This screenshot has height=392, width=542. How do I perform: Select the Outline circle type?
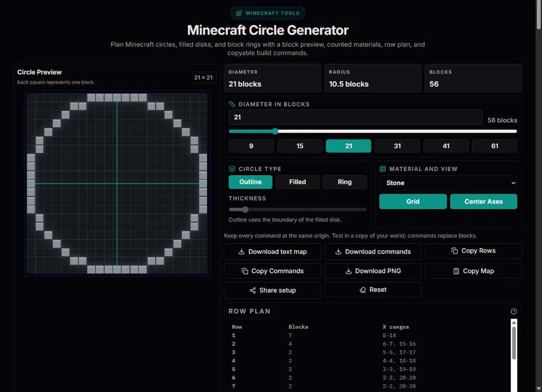250,182
